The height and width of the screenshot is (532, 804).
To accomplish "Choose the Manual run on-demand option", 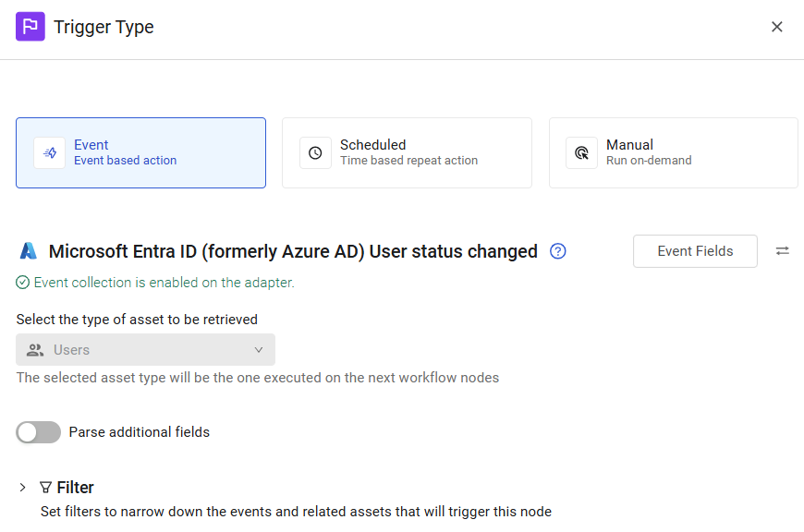I will [x=673, y=152].
